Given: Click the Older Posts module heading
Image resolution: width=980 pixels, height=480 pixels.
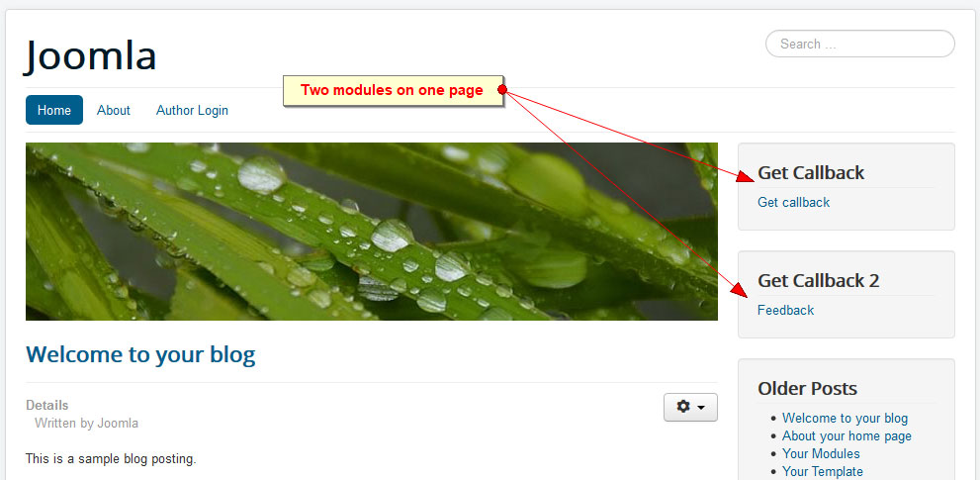Looking at the screenshot, I should click(808, 388).
